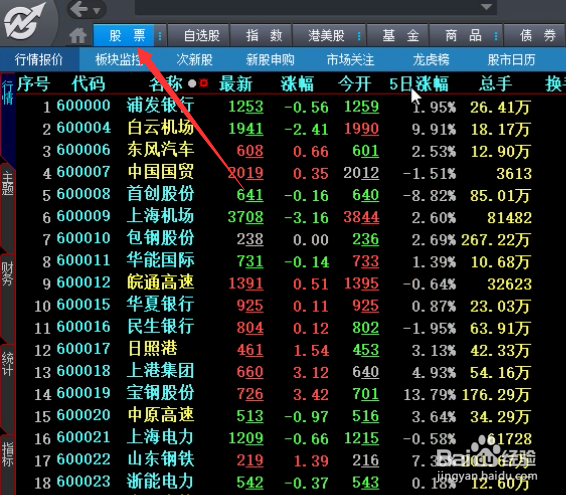566x495 pixels.
Task: Open the dots menu beside 股票
Action: coord(160,35)
